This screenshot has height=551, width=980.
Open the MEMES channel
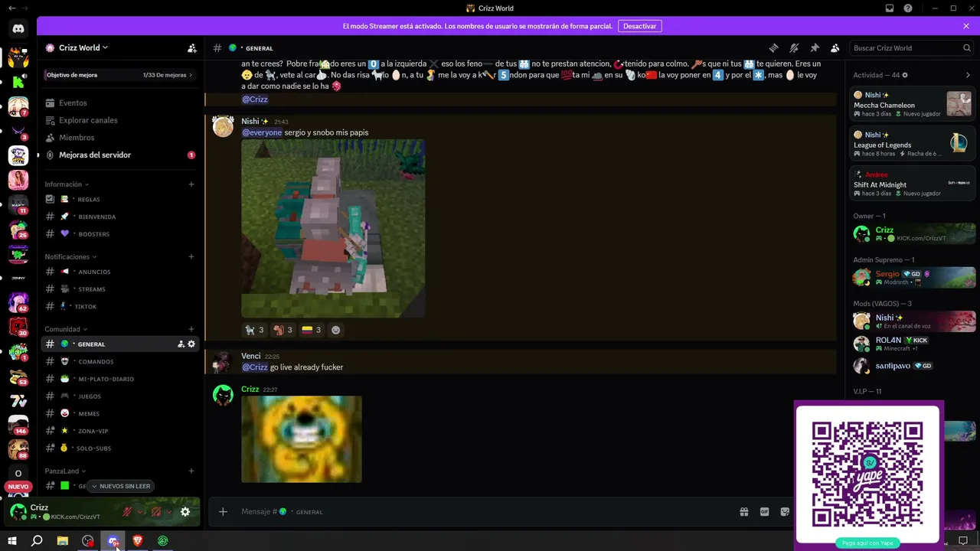pyautogui.click(x=120, y=413)
